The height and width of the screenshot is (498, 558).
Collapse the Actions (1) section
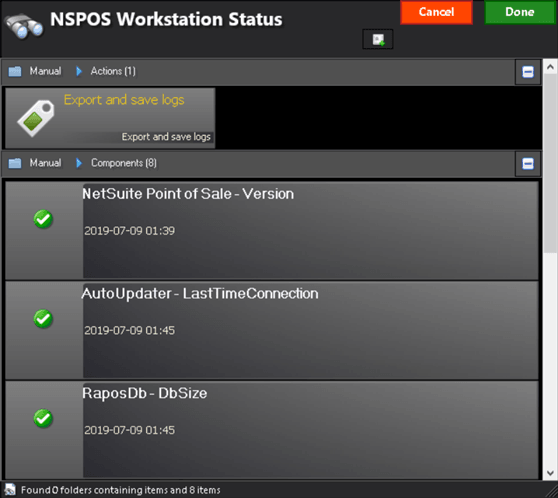(x=528, y=72)
